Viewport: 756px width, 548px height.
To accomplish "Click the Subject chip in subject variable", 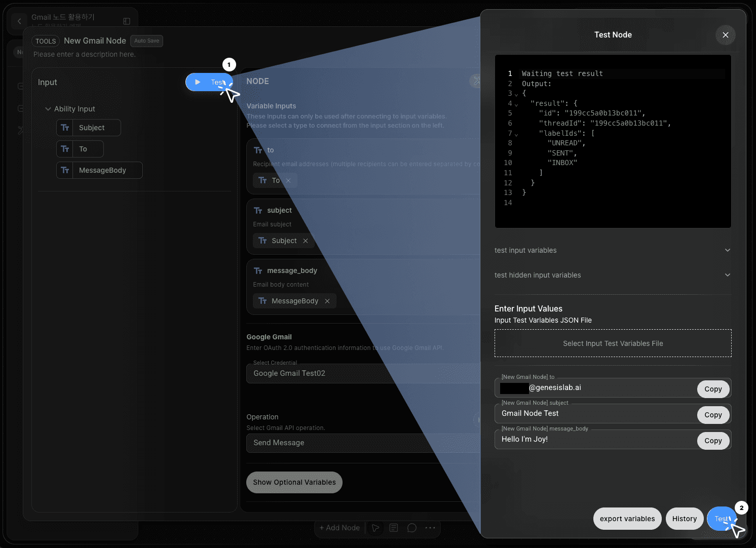I will pyautogui.click(x=284, y=241).
